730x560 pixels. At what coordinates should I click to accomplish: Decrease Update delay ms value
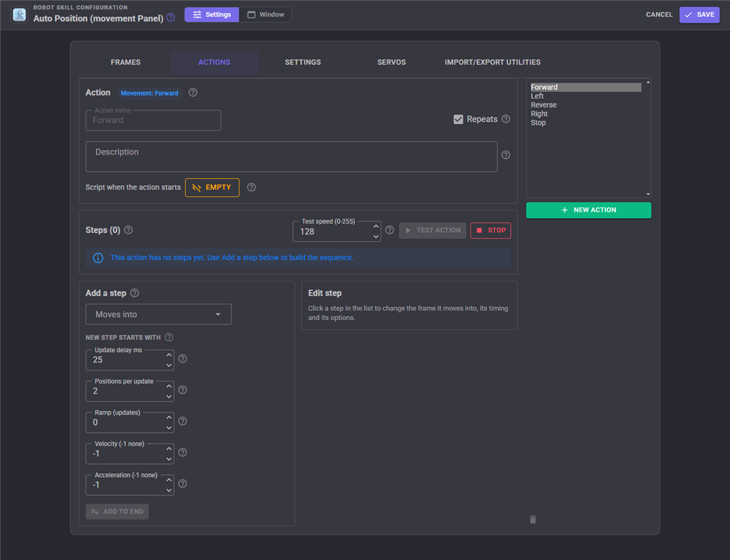169,365
